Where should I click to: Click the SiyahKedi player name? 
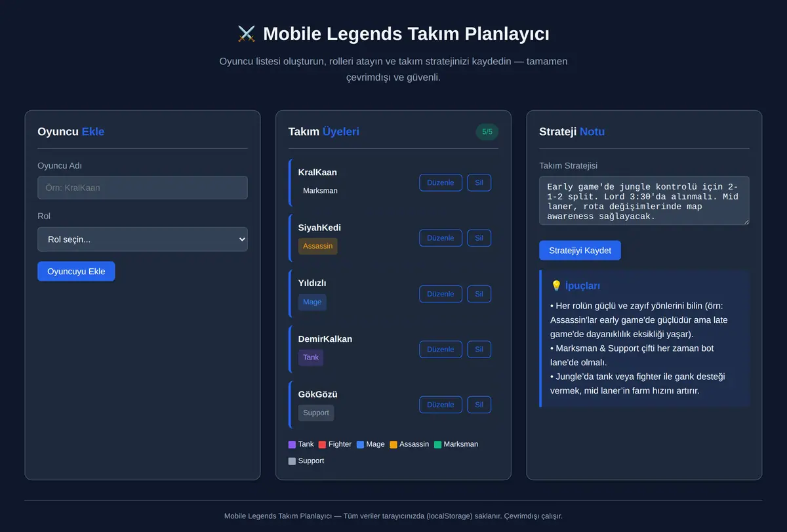319,228
